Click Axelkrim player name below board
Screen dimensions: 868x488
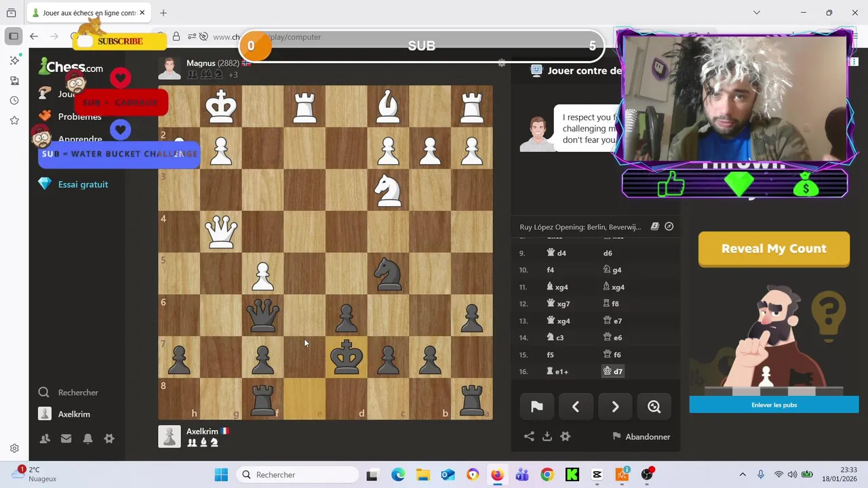202,431
